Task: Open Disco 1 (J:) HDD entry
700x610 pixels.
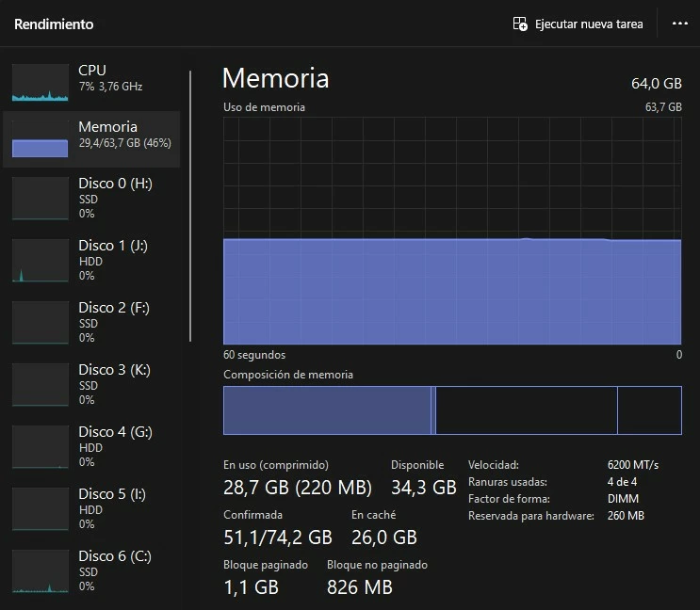Action: pyautogui.click(x=91, y=260)
